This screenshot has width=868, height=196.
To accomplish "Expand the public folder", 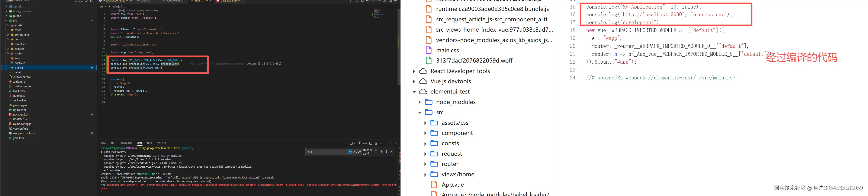I will coord(6,16).
